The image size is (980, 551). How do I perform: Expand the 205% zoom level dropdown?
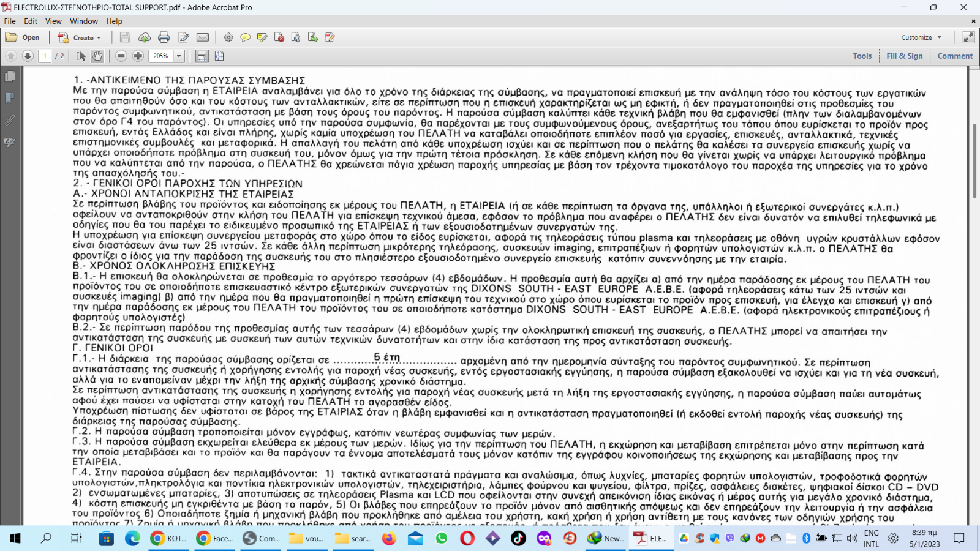click(179, 56)
